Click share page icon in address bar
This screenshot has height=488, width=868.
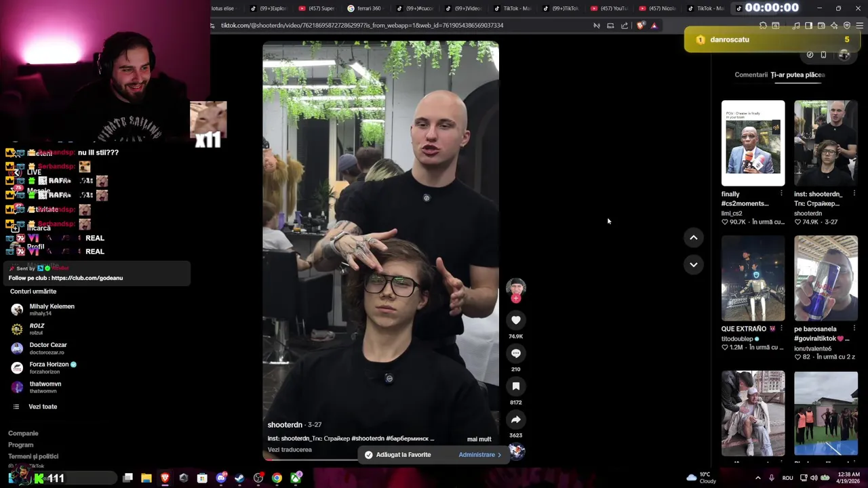624,26
